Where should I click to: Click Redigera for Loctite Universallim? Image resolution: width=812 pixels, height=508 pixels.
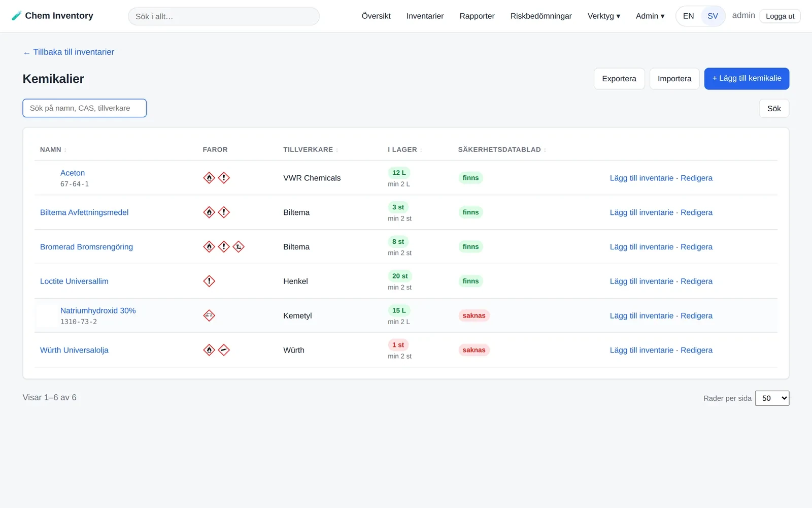pos(696,281)
